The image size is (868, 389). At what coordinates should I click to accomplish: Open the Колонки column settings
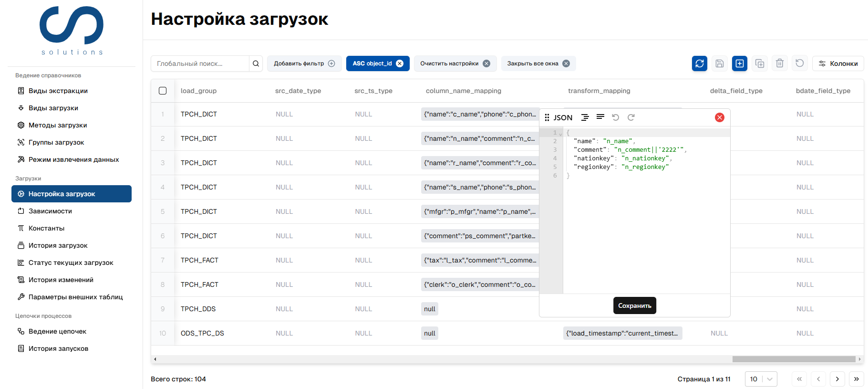838,63
